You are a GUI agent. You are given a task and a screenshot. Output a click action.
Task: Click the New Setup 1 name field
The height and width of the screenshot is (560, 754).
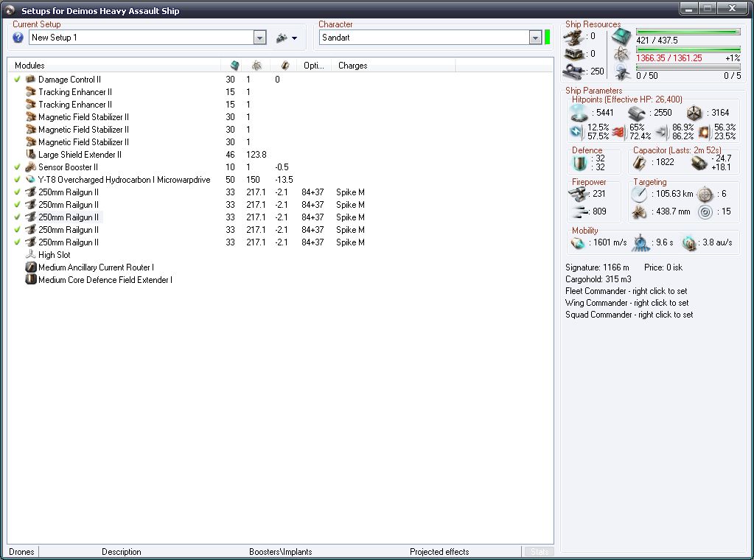point(142,38)
